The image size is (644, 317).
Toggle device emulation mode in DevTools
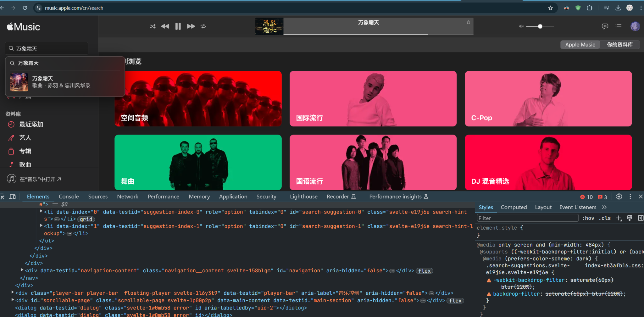[x=13, y=197]
